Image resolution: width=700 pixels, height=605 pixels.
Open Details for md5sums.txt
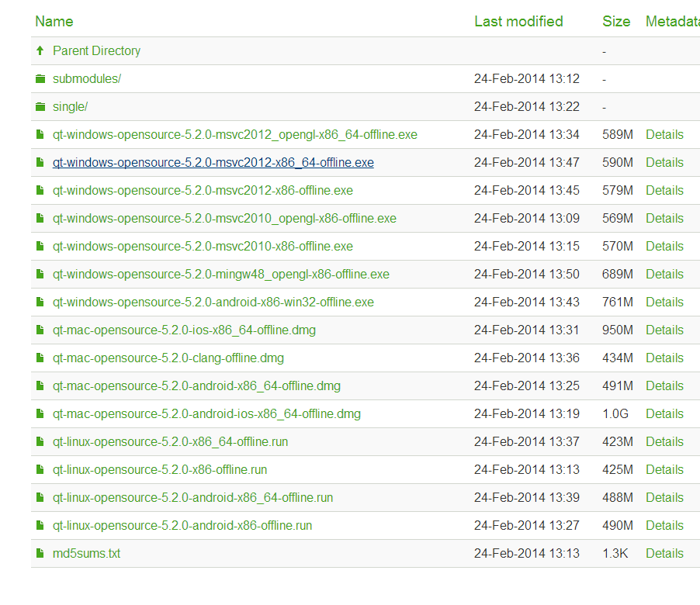pos(664,553)
